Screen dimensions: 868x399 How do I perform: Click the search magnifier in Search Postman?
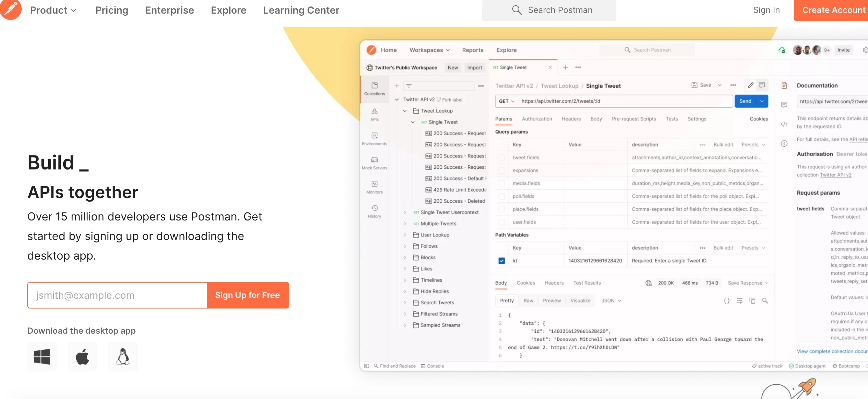tap(517, 10)
